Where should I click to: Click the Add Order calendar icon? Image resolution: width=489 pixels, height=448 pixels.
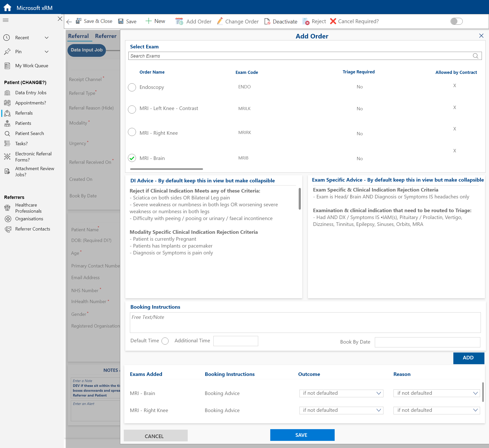(179, 21)
